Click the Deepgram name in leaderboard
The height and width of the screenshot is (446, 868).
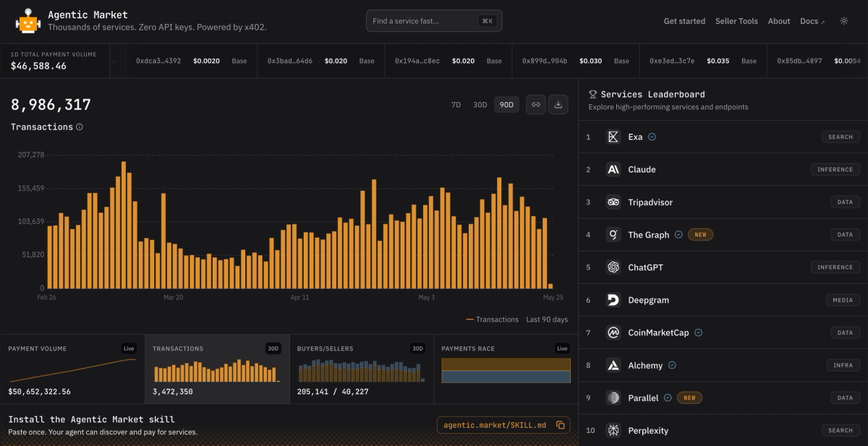[x=648, y=300]
